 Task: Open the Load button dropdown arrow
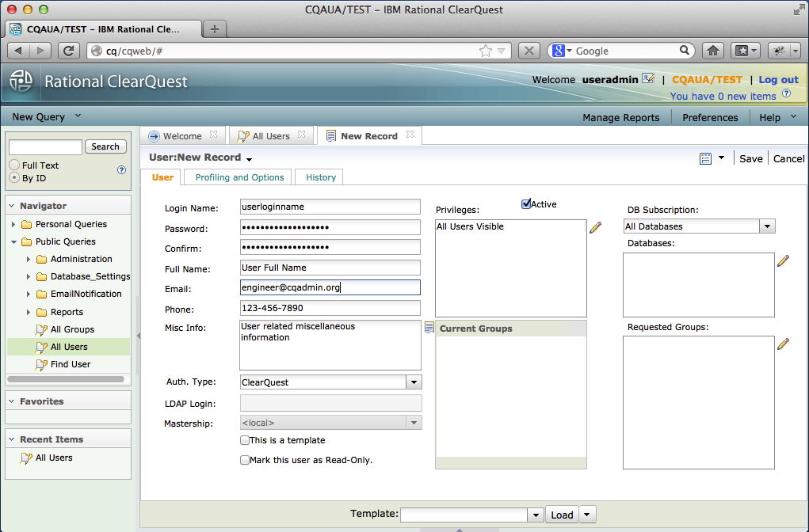pyautogui.click(x=587, y=515)
